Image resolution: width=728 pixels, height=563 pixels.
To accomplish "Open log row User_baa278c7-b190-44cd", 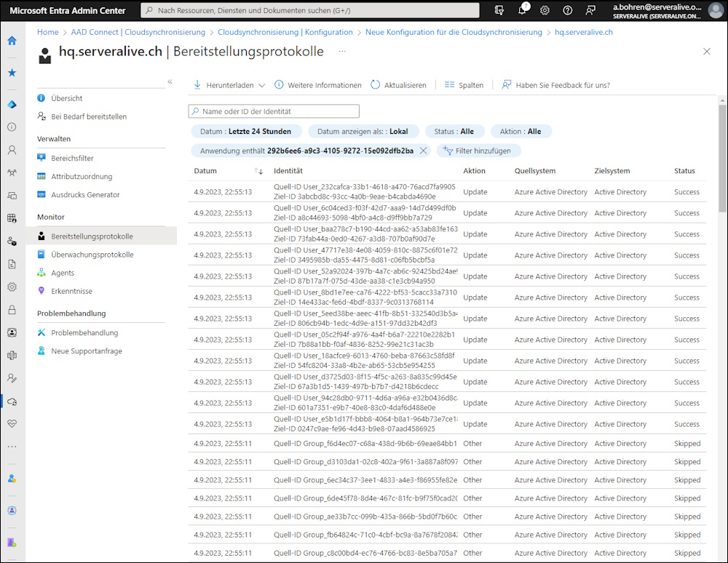I will click(x=447, y=234).
